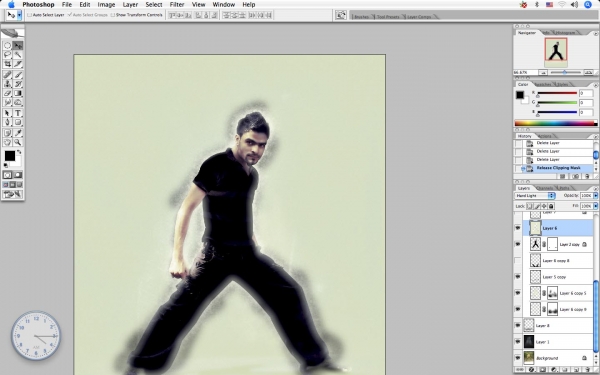The height and width of the screenshot is (375, 600).
Task: Switch to the Histogram tab
Action: 565,33
